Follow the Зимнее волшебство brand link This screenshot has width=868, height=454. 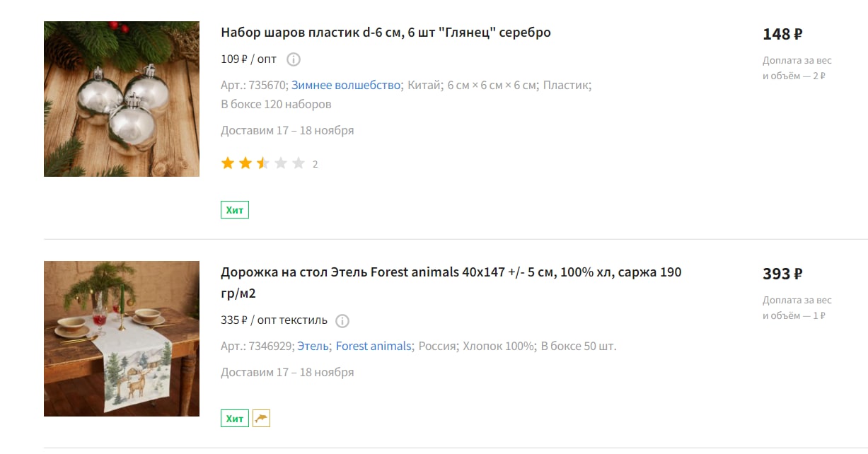click(346, 86)
